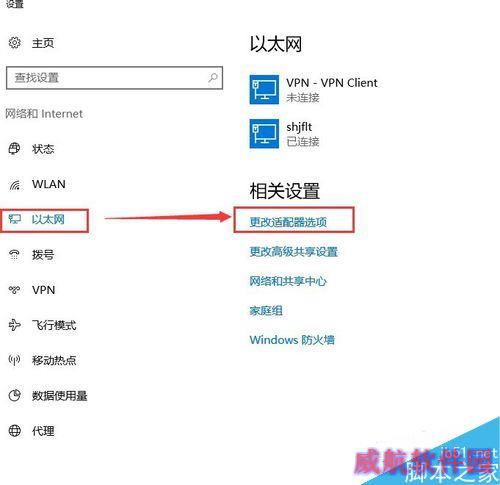Click the 更改适配器选项 link

tap(288, 222)
